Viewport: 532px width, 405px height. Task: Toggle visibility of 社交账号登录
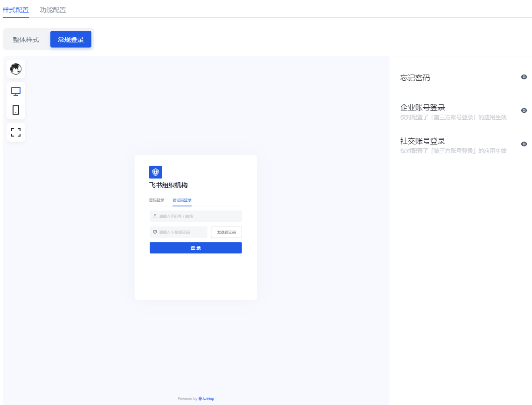pos(524,144)
